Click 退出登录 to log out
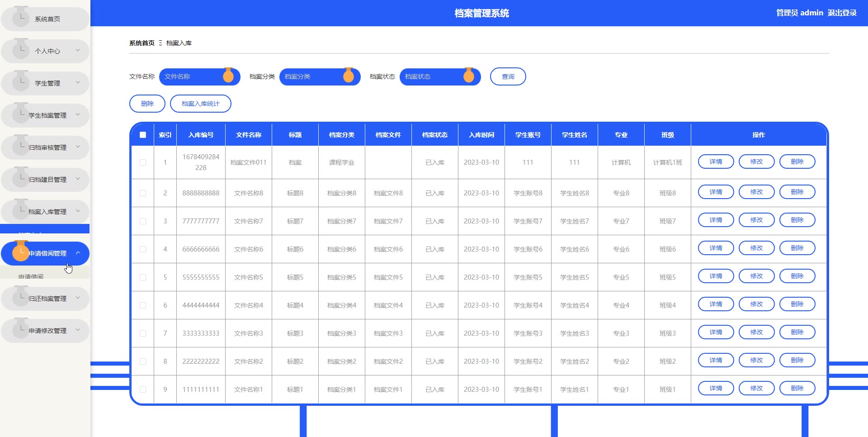This screenshot has width=868, height=437. pos(842,13)
